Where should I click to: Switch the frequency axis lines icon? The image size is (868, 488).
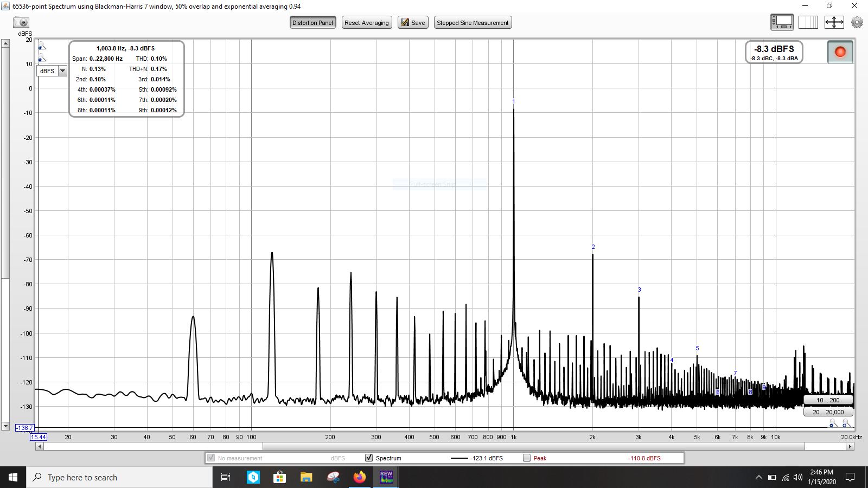point(808,22)
